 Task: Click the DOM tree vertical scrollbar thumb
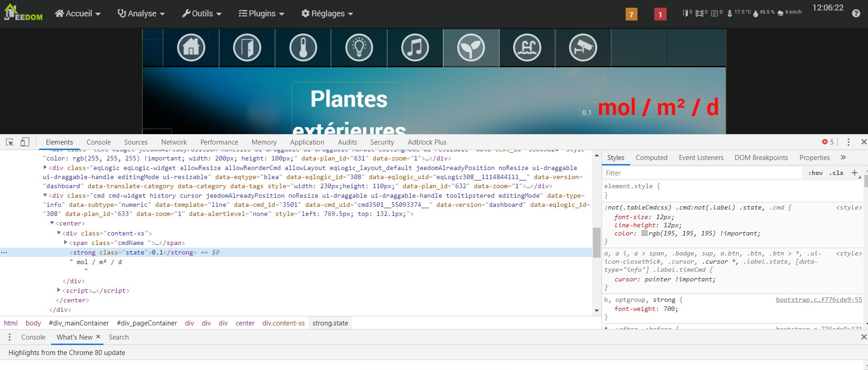[597, 243]
